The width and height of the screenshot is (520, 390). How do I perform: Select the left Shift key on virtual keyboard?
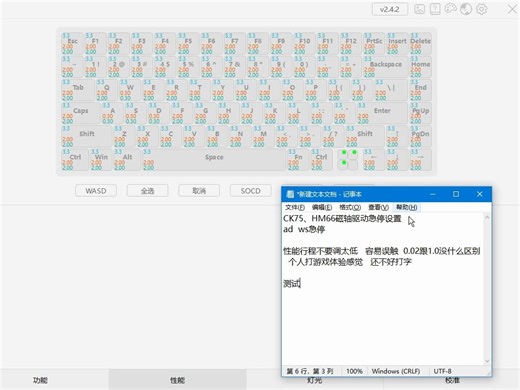tap(86, 136)
